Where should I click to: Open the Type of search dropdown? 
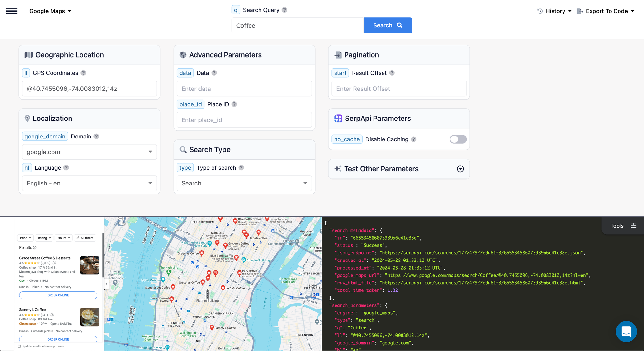click(x=244, y=183)
